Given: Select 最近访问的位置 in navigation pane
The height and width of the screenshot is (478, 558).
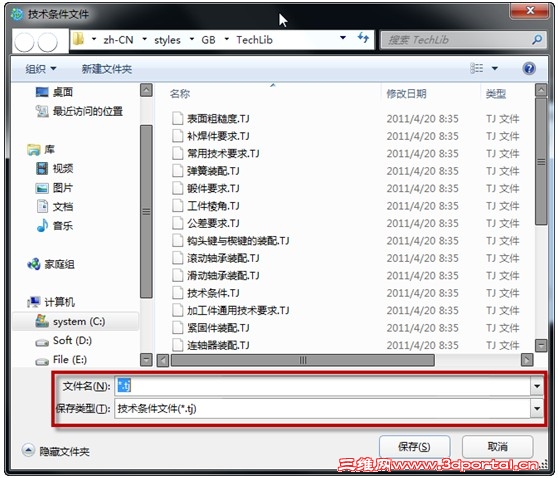Looking at the screenshot, I should 79,111.
